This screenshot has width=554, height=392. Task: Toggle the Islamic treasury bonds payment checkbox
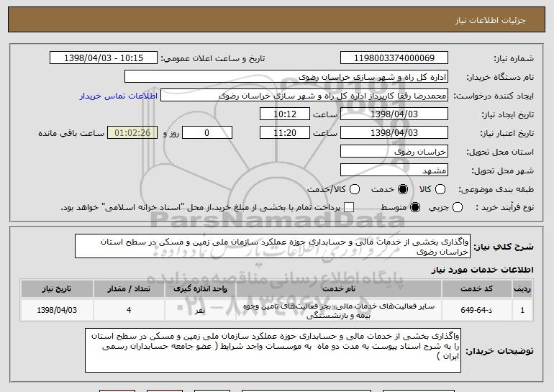349,207
